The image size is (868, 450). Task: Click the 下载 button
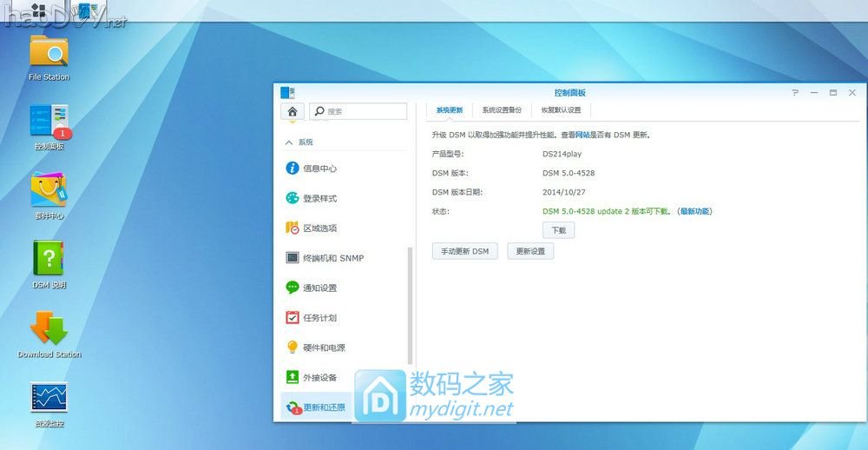(558, 230)
